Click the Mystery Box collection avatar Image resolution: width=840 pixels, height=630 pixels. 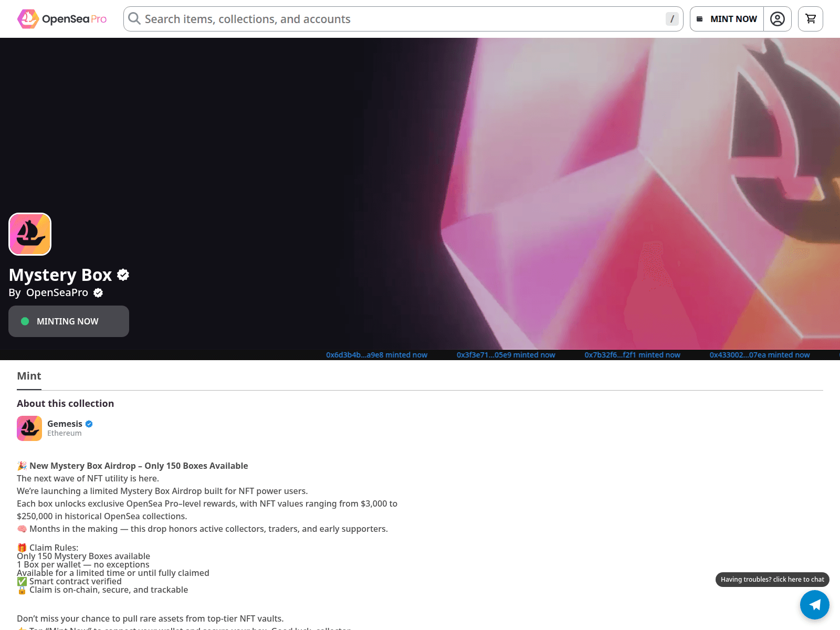click(30, 234)
